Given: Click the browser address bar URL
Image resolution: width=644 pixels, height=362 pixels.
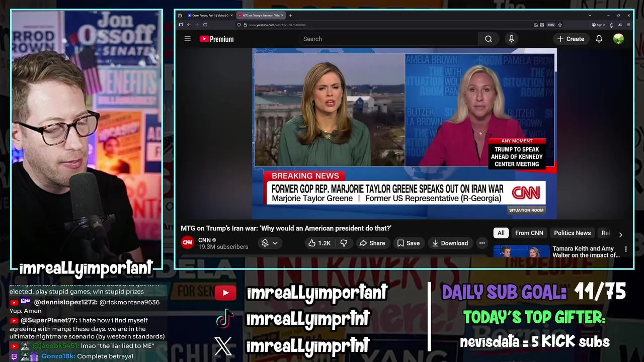Looking at the screenshot, I should tap(277, 25).
